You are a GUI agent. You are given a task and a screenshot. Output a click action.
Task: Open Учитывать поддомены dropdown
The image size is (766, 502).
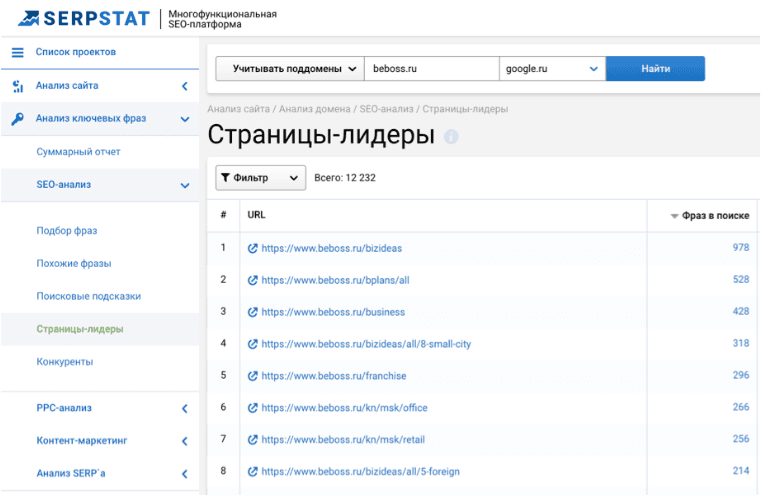290,69
